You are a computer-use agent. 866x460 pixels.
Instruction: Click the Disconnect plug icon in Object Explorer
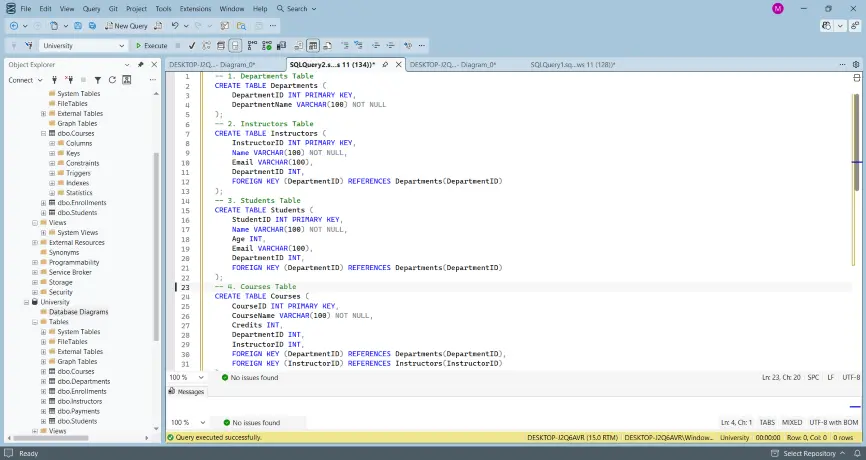pyautogui.click(x=68, y=80)
